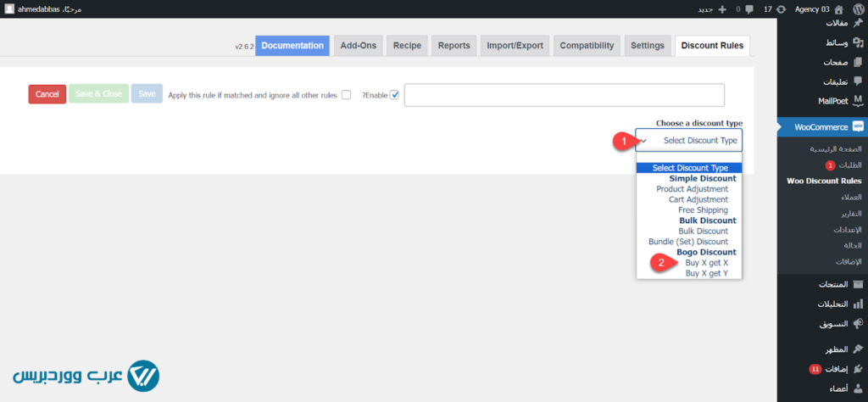Click the pages icon in sidebar

point(858,62)
